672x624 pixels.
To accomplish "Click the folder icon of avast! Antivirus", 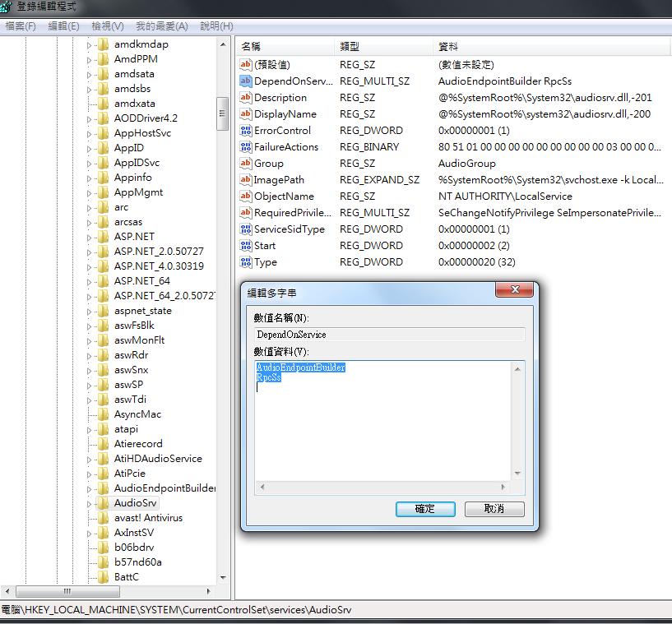I will (103, 518).
